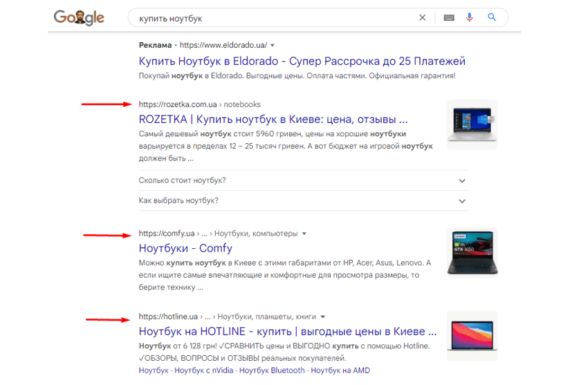Image resolution: width=588 pixels, height=385 pixels.
Task: Expand 'Как выбрать ноутбук?' question
Action: tap(304, 200)
